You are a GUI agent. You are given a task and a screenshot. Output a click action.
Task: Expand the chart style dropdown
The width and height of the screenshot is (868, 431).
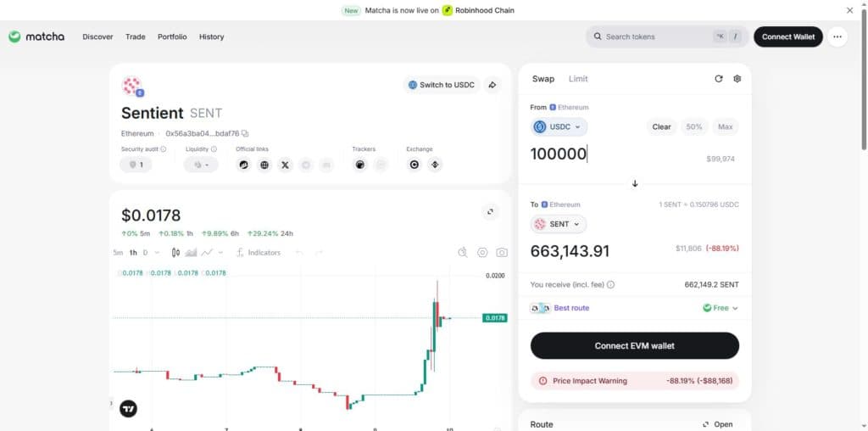click(x=220, y=253)
